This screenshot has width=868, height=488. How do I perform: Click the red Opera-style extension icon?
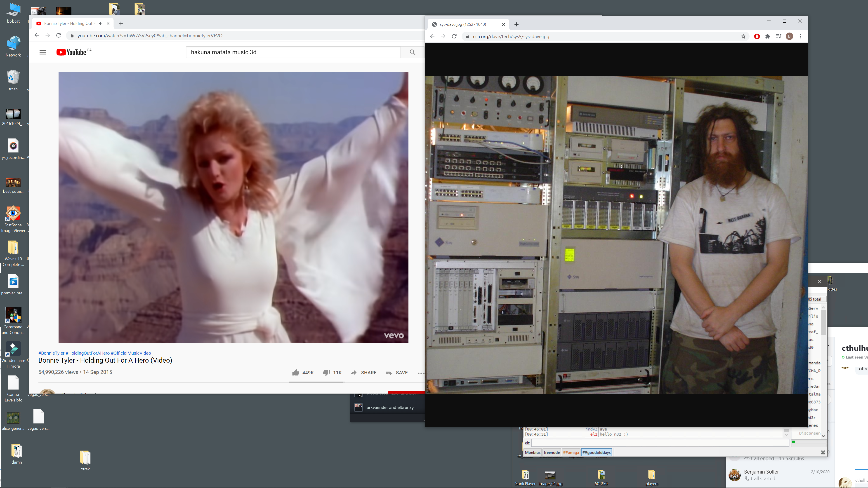pos(757,36)
